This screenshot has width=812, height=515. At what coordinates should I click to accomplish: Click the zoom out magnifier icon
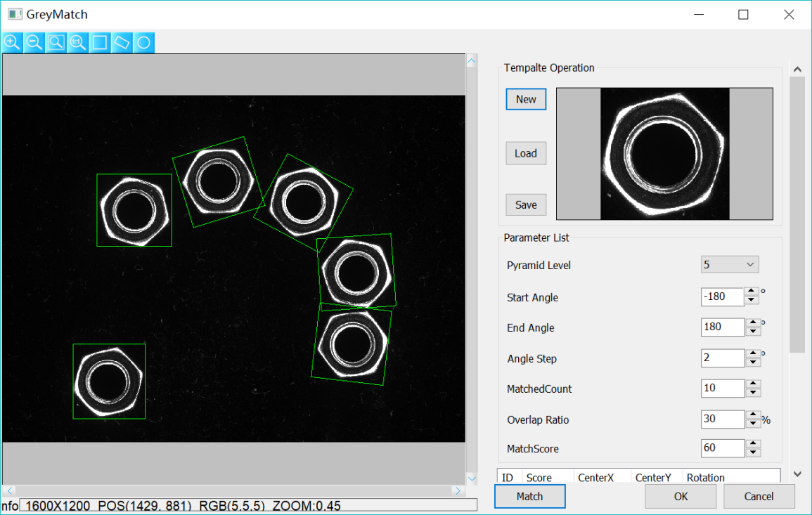34,43
